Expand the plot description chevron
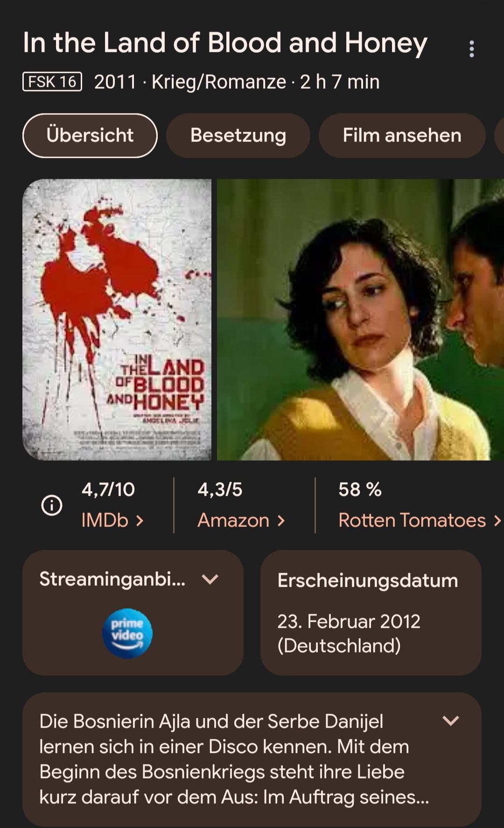This screenshot has width=504, height=828. pyautogui.click(x=451, y=721)
